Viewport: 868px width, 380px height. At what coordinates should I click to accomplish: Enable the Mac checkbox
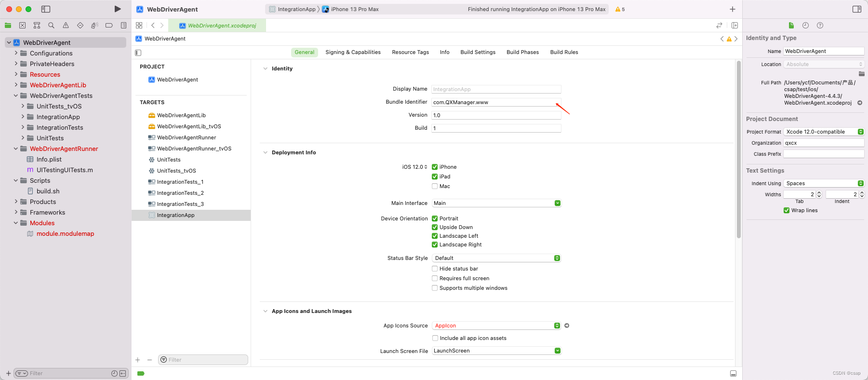[435, 186]
